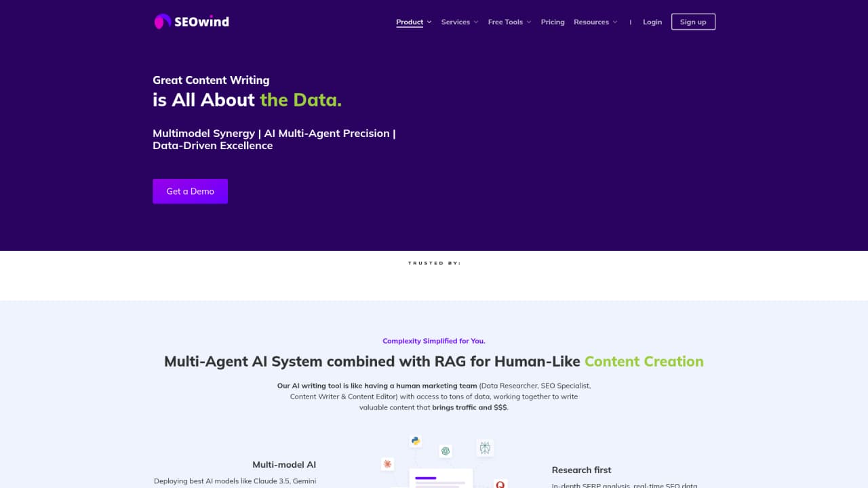Click the Sign up button
The width and height of the screenshot is (868, 488).
coord(693,22)
